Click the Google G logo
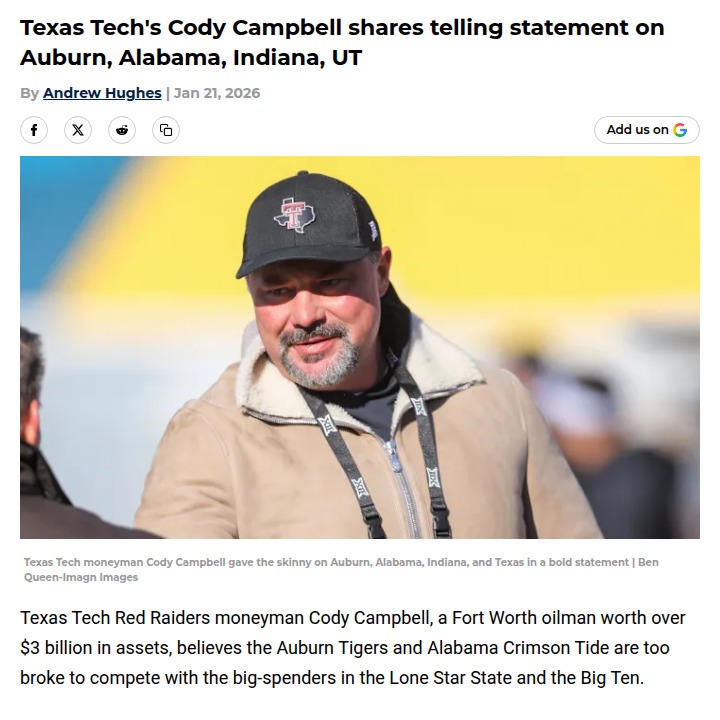 tap(680, 130)
